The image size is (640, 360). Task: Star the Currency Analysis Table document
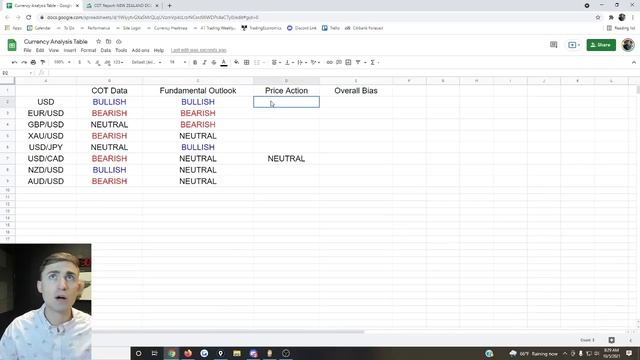98,42
